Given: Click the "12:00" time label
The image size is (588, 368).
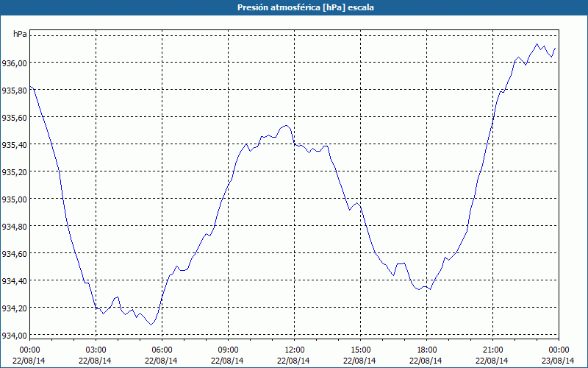Looking at the screenshot, I should [294, 350].
